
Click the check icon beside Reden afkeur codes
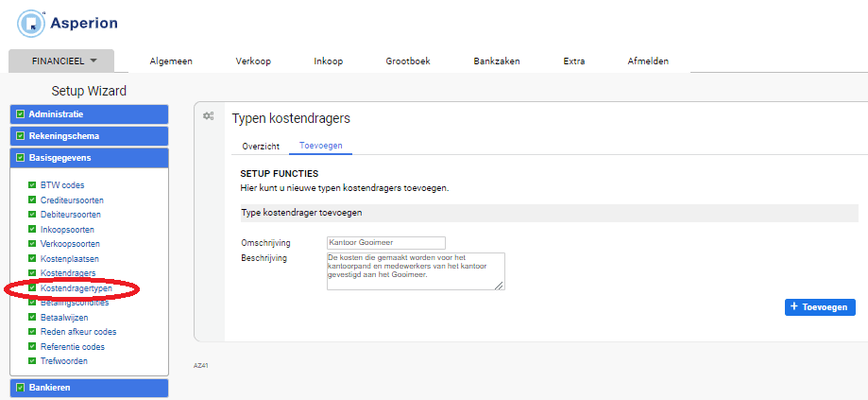[32, 332]
